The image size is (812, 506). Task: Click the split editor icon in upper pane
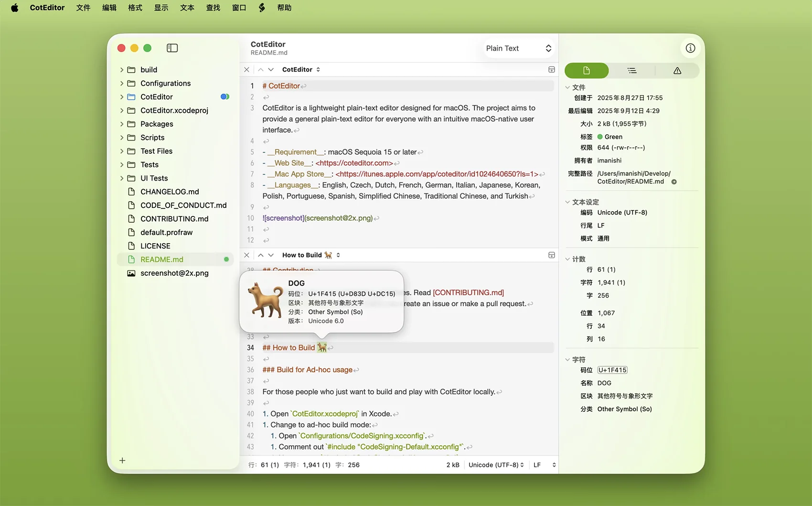[551, 70]
